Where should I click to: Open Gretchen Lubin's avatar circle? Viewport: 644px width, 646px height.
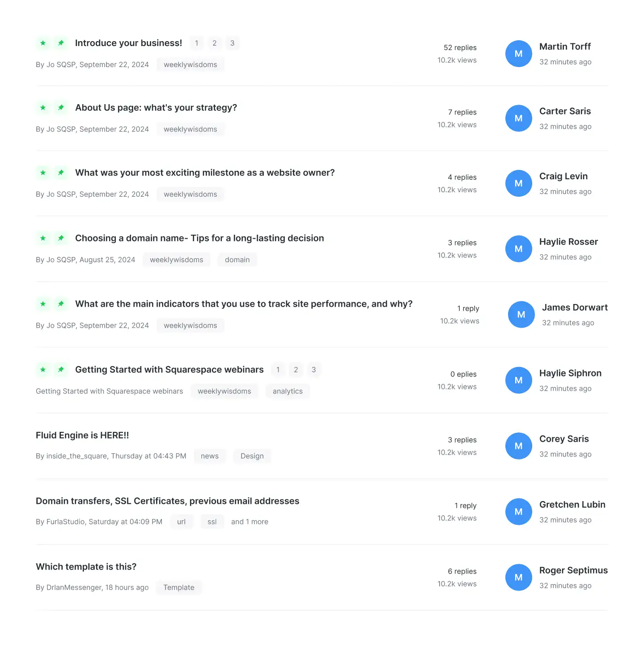click(519, 511)
